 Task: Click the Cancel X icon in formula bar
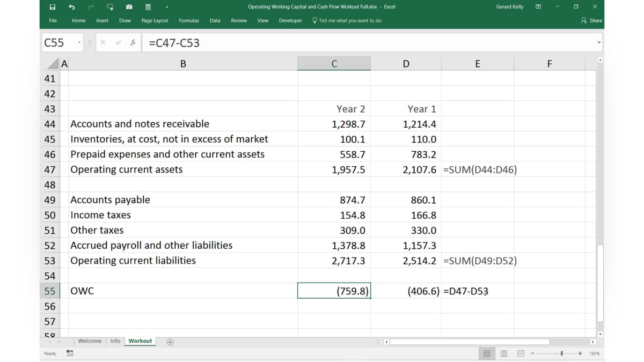pyautogui.click(x=104, y=43)
